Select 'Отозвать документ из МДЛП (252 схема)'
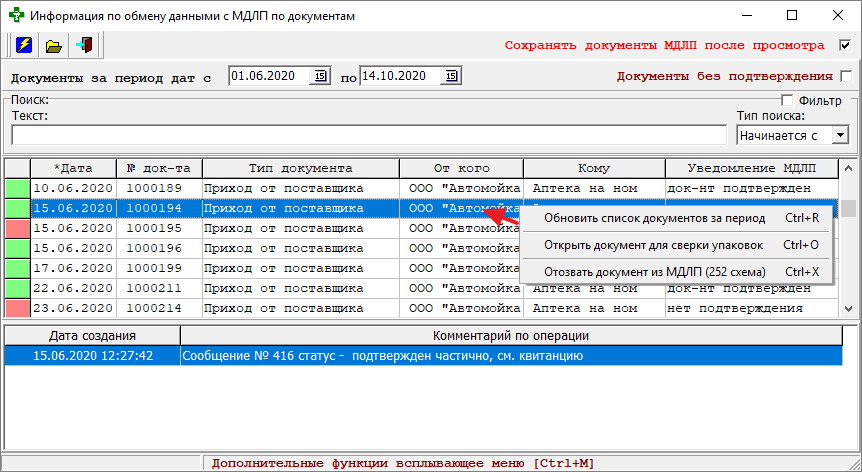 pos(653,272)
